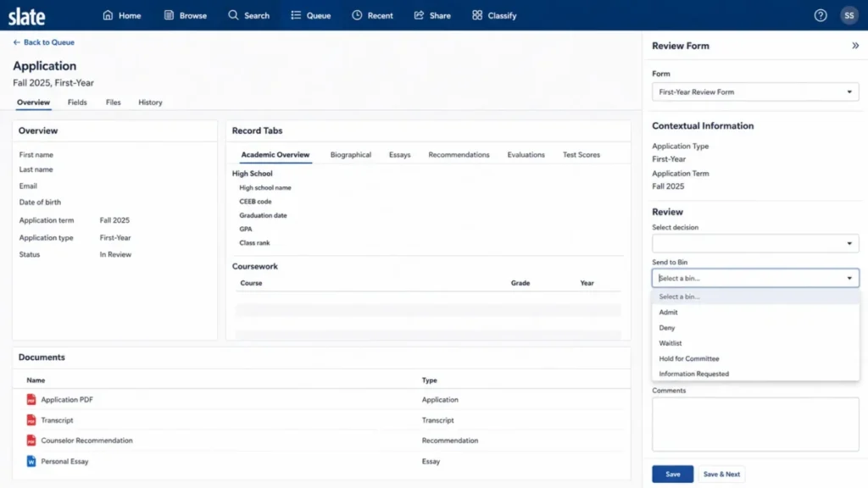Click the Grade column header
The image size is (868, 488).
(520, 283)
